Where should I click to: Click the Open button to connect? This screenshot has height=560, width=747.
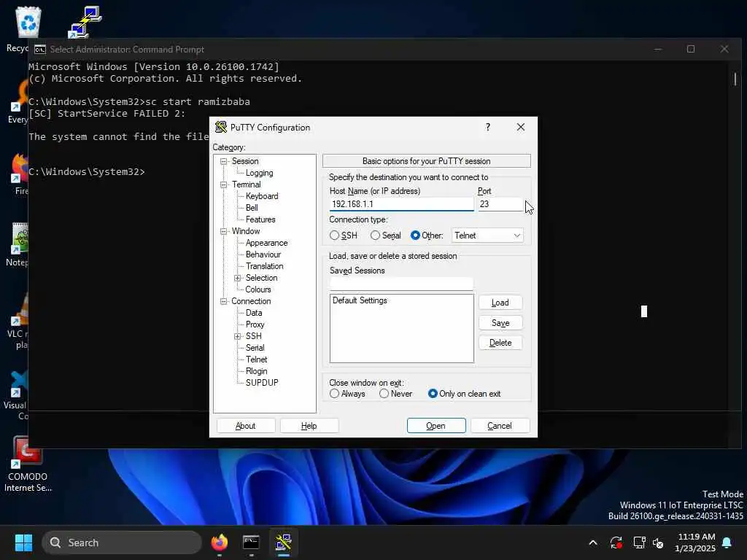point(436,426)
